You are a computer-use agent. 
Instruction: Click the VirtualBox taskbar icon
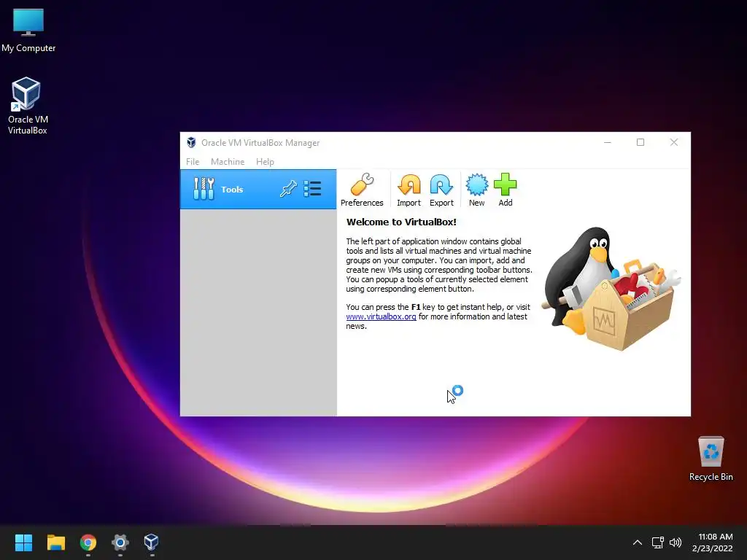(x=152, y=542)
